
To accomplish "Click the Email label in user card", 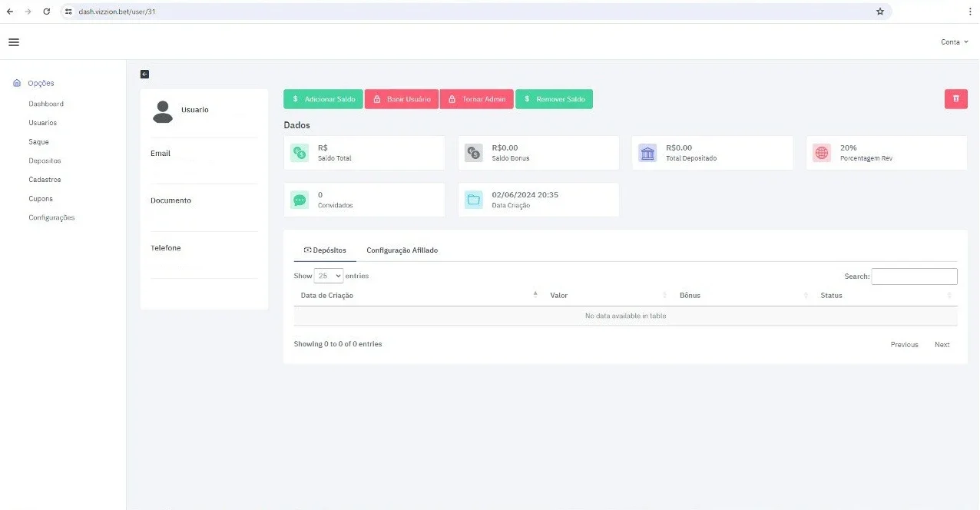I will tap(161, 154).
